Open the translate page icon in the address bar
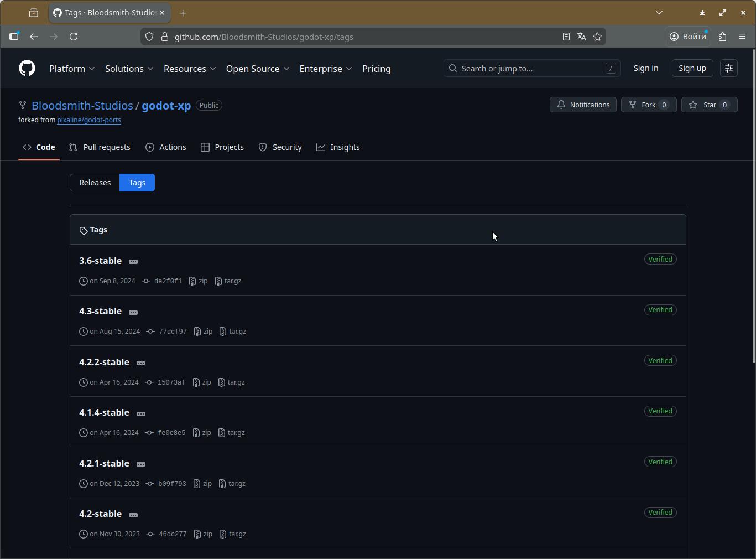This screenshot has width=756, height=559. pos(582,37)
